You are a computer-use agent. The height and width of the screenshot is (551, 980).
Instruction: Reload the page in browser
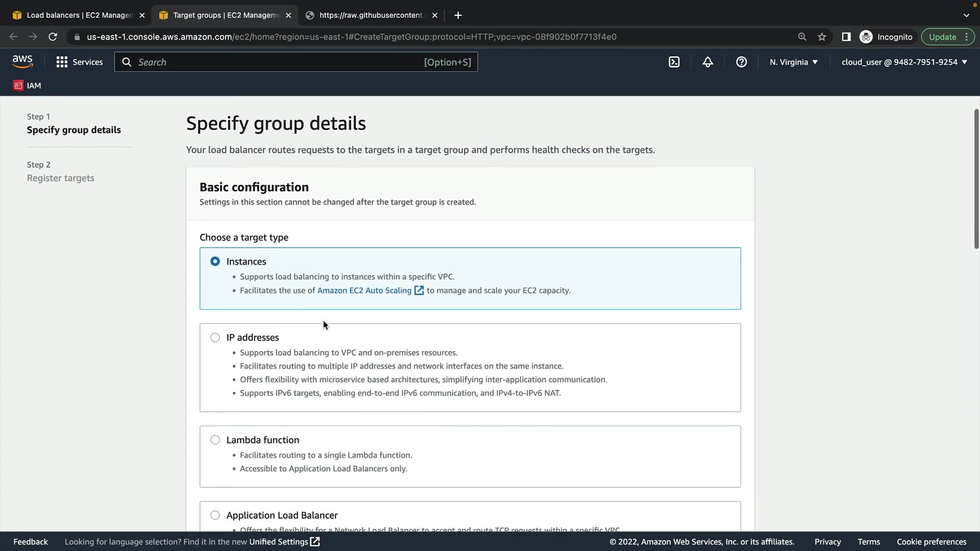(x=53, y=37)
